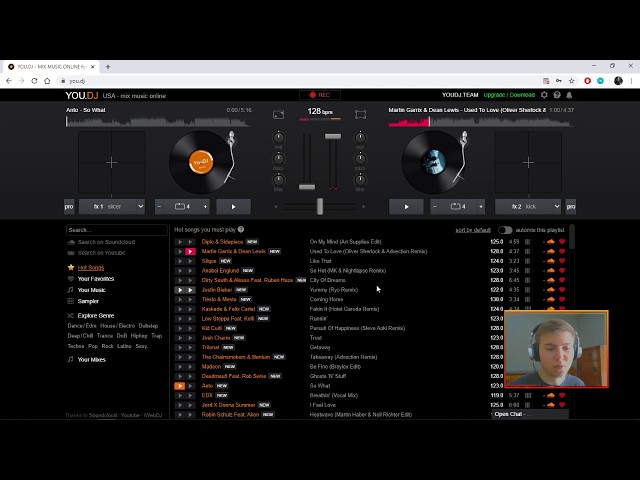The height and width of the screenshot is (480, 640).
Task: Click the right pro button
Action: (571, 207)
